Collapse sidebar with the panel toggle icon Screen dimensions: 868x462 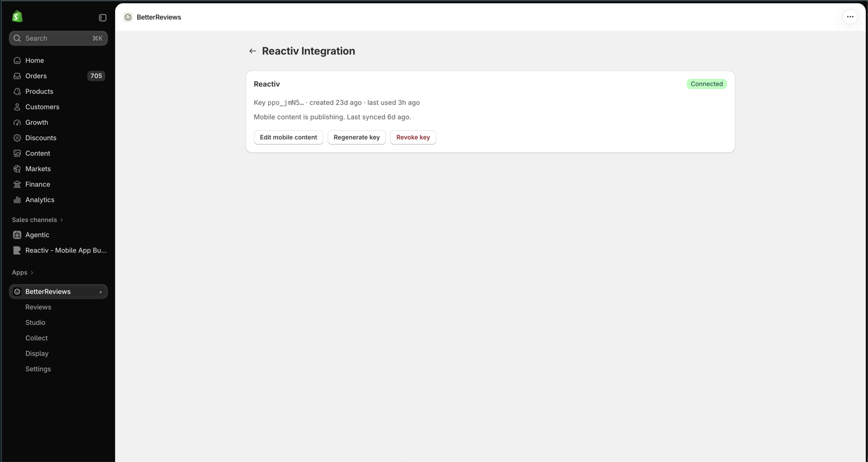click(x=103, y=17)
